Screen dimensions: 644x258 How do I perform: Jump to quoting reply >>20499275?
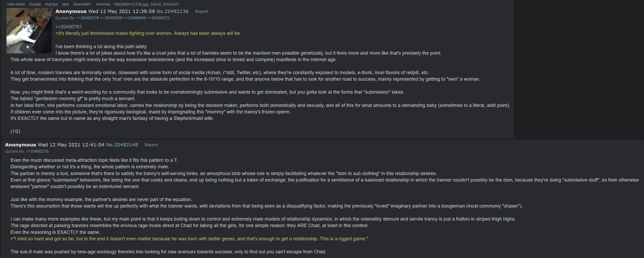[x=158, y=18]
